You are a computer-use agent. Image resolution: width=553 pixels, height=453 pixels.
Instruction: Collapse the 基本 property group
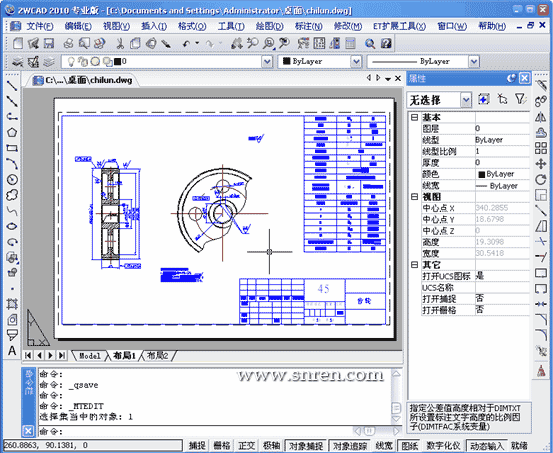(x=415, y=117)
